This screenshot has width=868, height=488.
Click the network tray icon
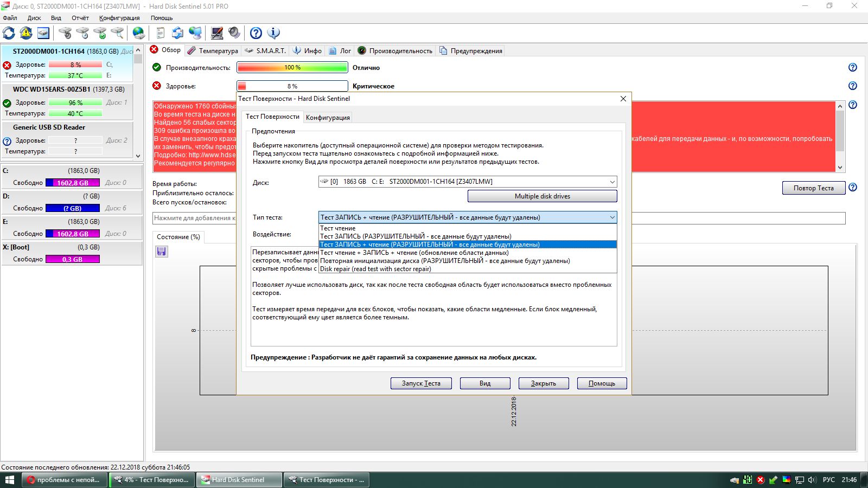coord(800,480)
